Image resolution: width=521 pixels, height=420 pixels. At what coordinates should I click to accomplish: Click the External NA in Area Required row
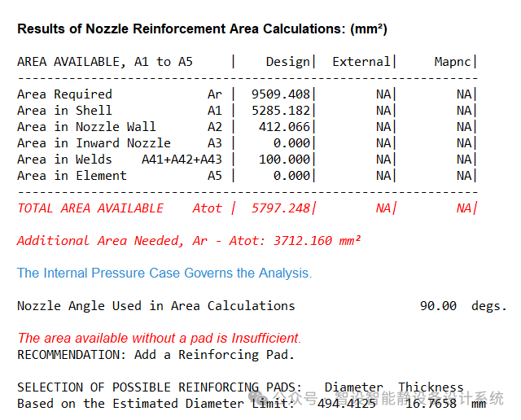(383, 94)
